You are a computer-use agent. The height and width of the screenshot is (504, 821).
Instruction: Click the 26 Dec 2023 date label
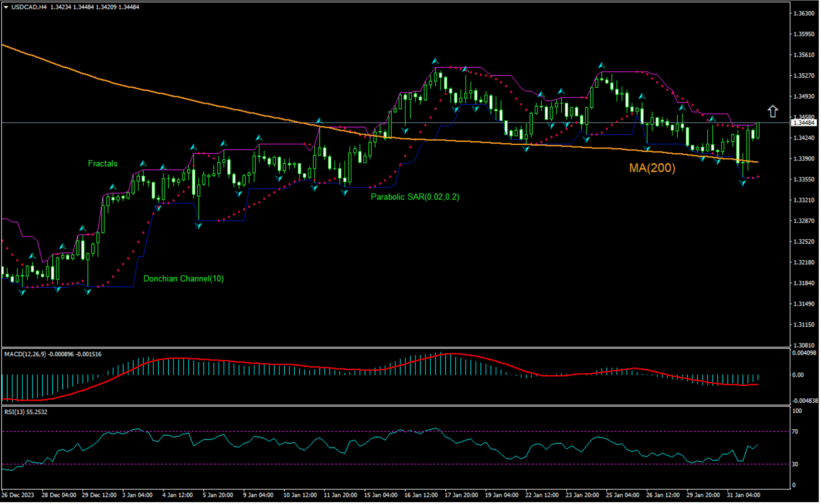[17, 495]
